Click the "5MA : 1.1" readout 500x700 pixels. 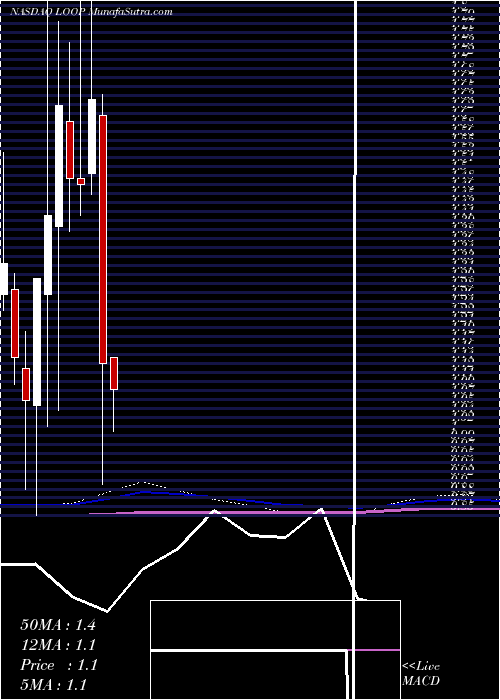[x=54, y=685]
